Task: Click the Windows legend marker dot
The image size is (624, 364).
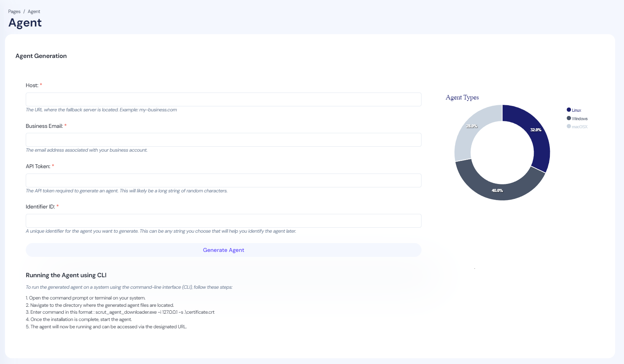Action: tap(569, 118)
